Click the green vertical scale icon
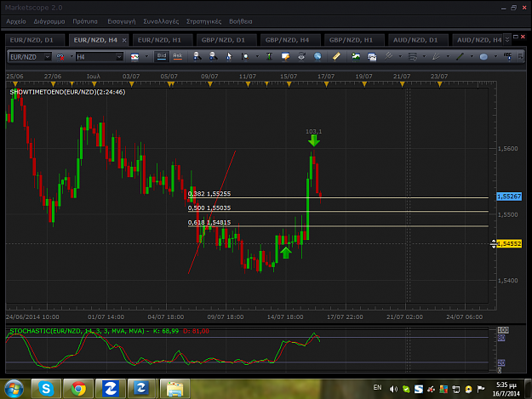532x399 pixels. 269,56
